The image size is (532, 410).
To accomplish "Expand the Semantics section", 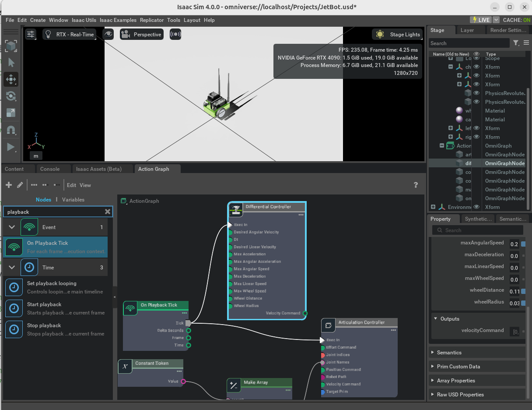I will coord(433,352).
